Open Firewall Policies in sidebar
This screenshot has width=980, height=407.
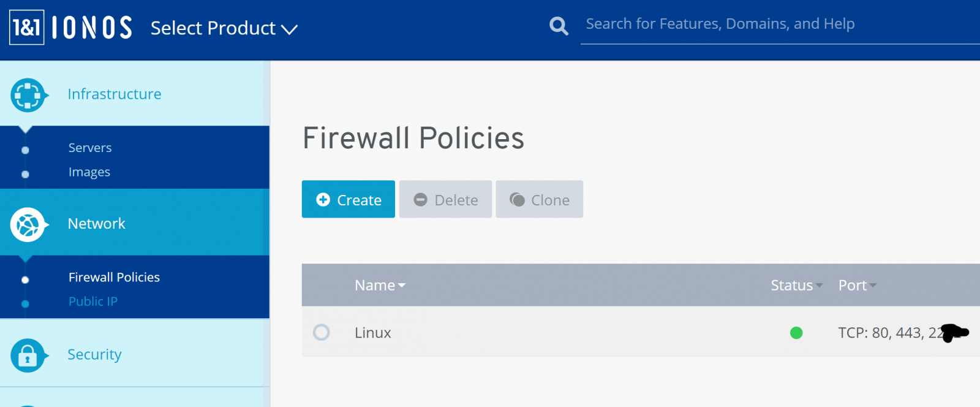coord(114,277)
